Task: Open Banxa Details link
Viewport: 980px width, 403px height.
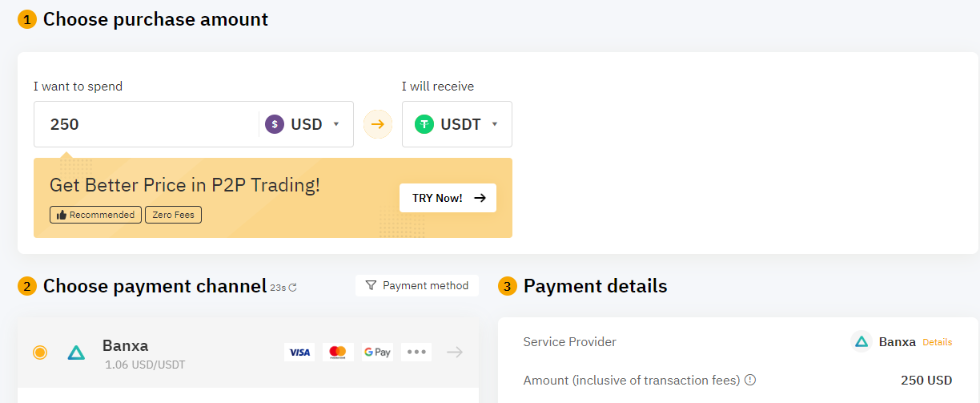Action: point(938,342)
